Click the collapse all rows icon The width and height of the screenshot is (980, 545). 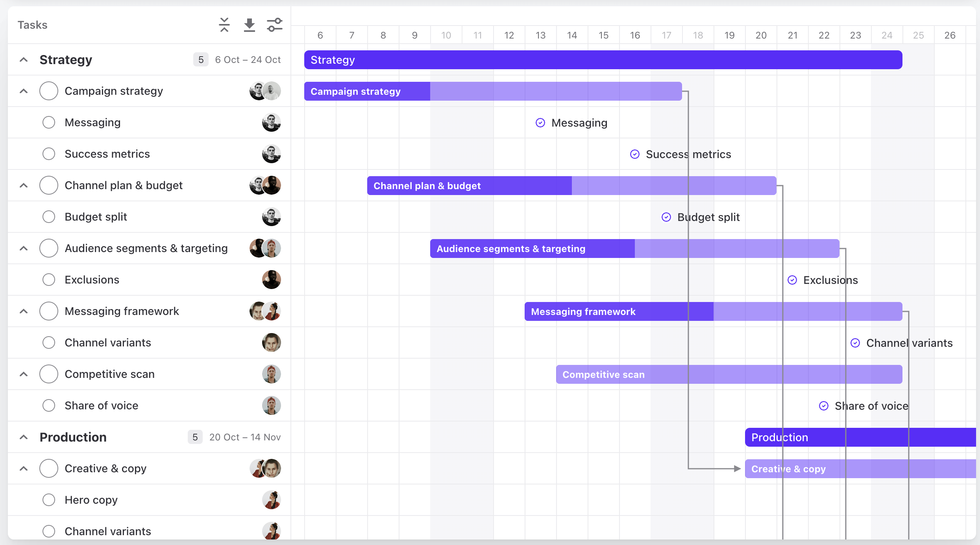coord(224,25)
